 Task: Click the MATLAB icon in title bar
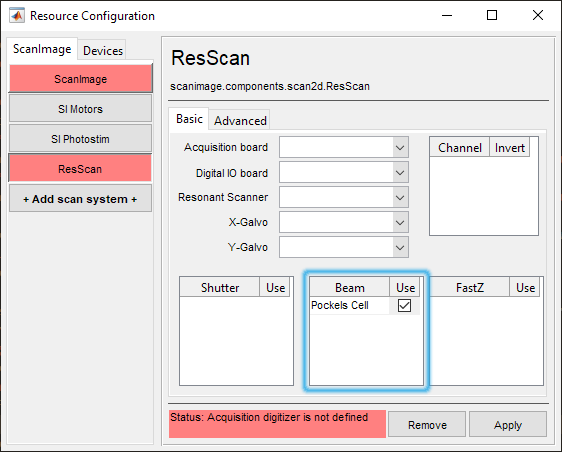(x=17, y=15)
